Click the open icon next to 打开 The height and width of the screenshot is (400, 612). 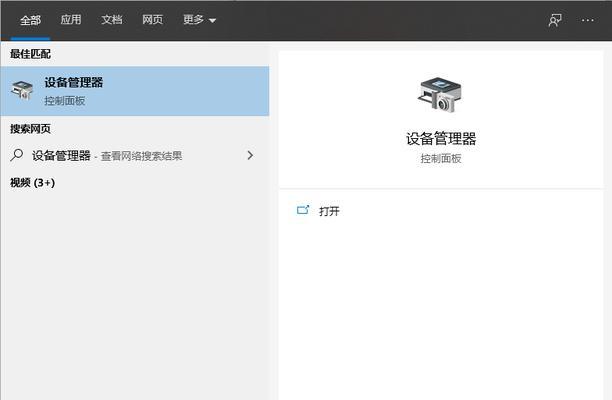(303, 210)
